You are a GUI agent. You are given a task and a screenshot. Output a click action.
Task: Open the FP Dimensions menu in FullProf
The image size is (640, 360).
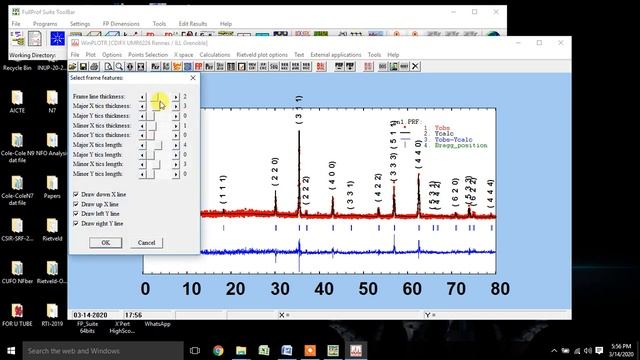pyautogui.click(x=121, y=24)
